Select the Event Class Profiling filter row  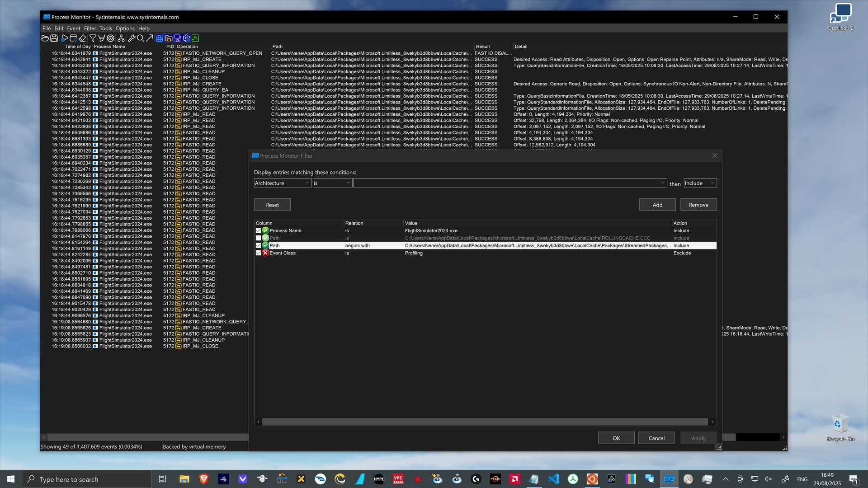coord(485,253)
